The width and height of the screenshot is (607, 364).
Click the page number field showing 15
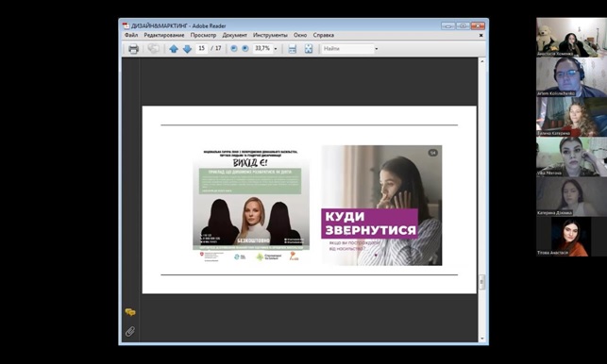202,48
